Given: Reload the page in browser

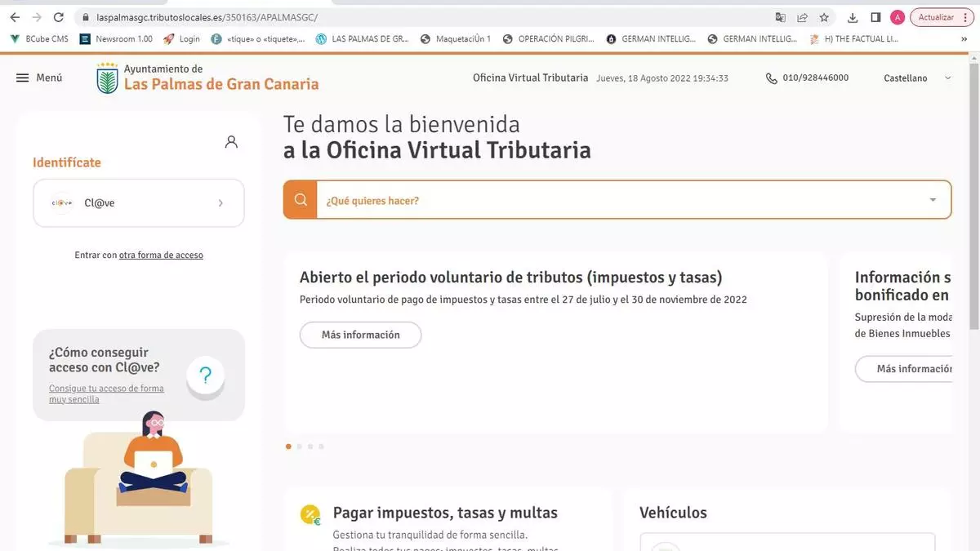Looking at the screenshot, I should pos(58,17).
